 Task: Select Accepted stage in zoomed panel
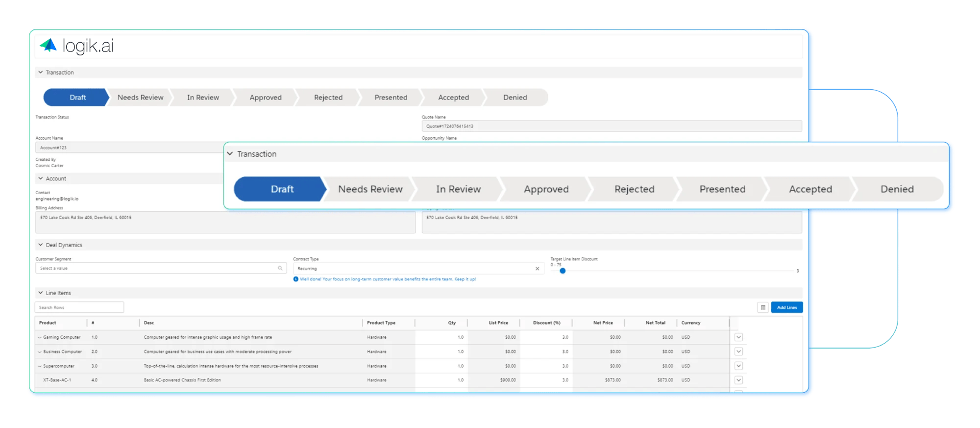click(810, 189)
